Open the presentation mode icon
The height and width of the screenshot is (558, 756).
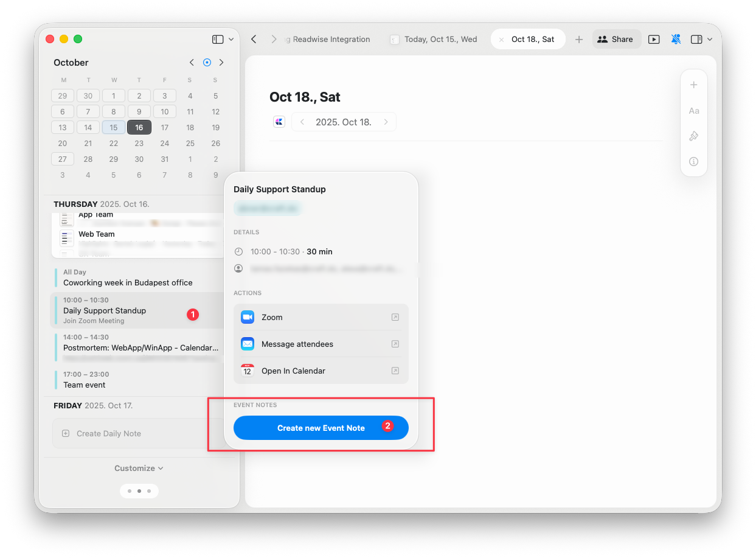[654, 39]
